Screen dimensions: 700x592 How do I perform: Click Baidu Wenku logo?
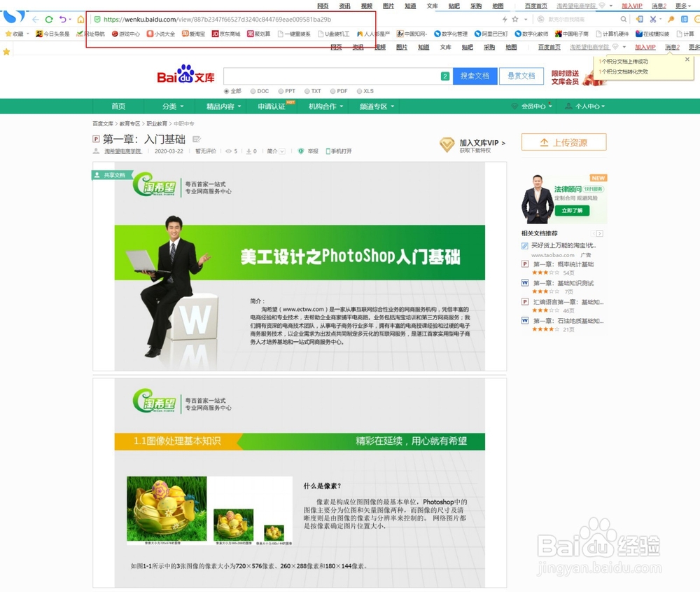[185, 75]
